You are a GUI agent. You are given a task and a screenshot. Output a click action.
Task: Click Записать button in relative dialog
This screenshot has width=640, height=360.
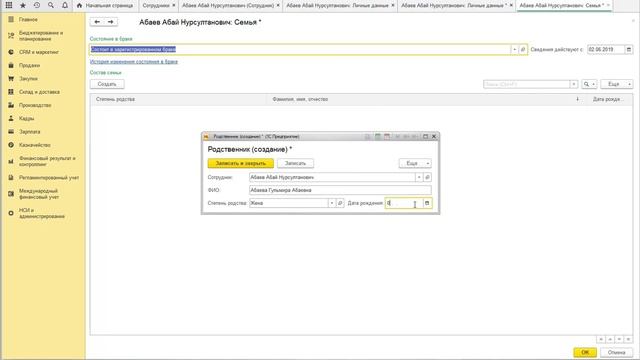click(295, 163)
